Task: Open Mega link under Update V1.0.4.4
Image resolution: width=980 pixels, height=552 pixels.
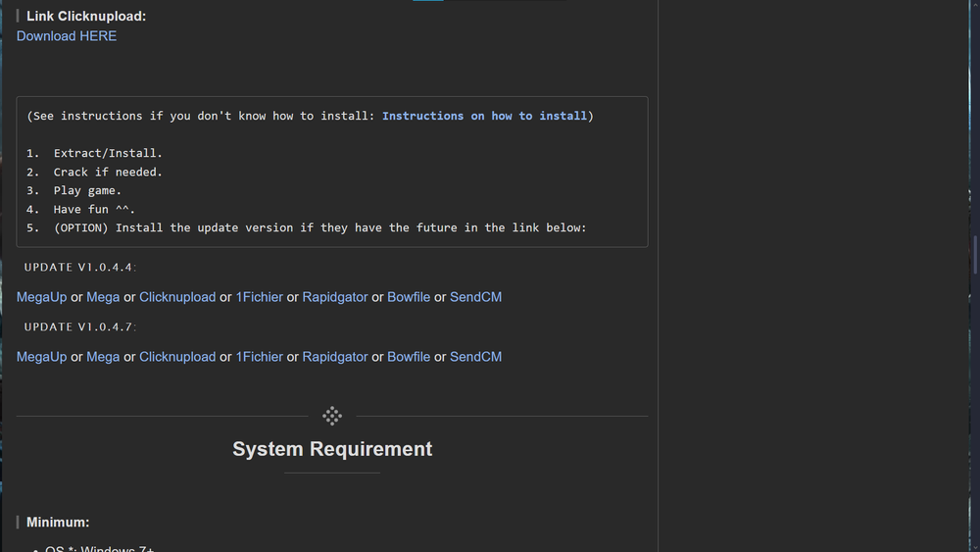Action: [x=103, y=297]
